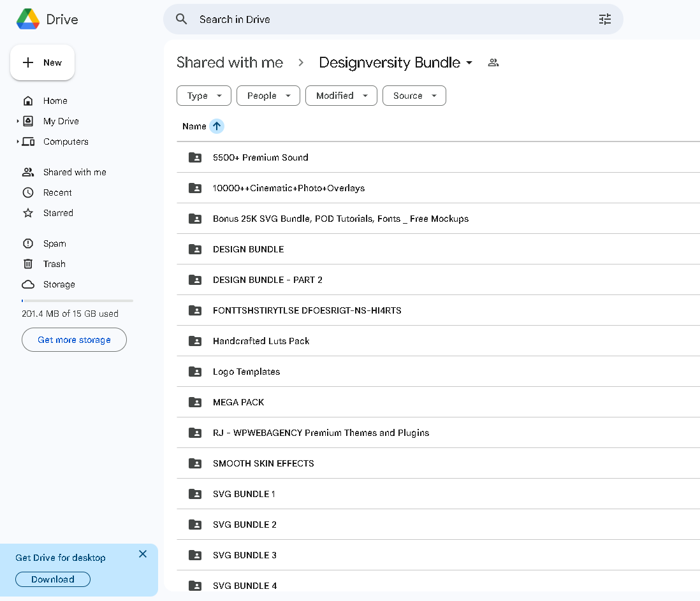Expand the Computers tree arrow
The width and height of the screenshot is (700, 601).
pos(18,141)
